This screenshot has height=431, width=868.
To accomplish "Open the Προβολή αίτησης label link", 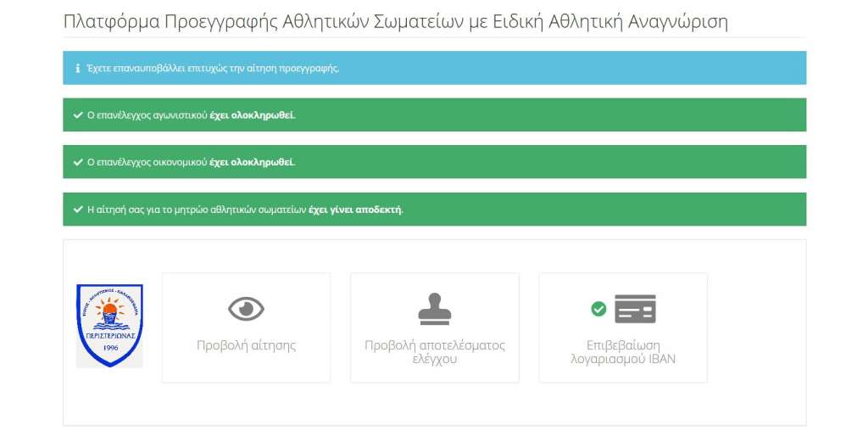I will pos(246,345).
